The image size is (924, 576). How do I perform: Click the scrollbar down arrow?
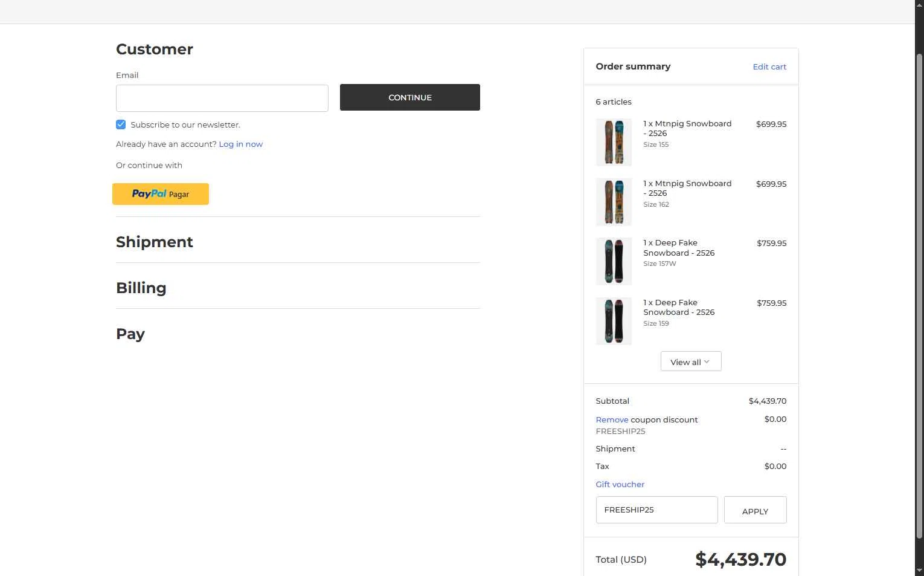pos(919,571)
